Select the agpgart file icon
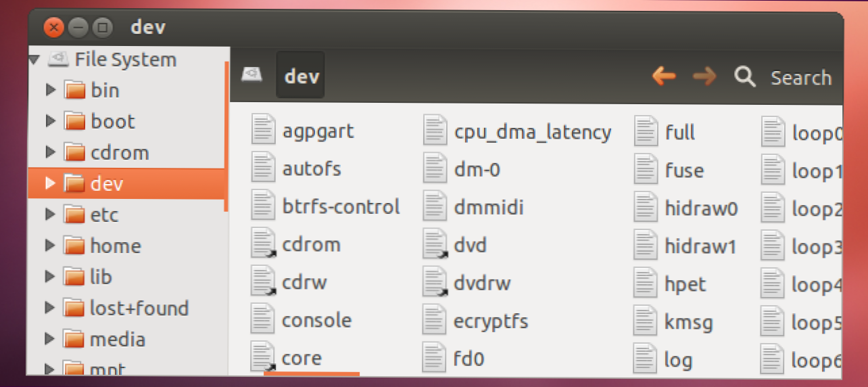This screenshot has height=387, width=868. tap(263, 131)
